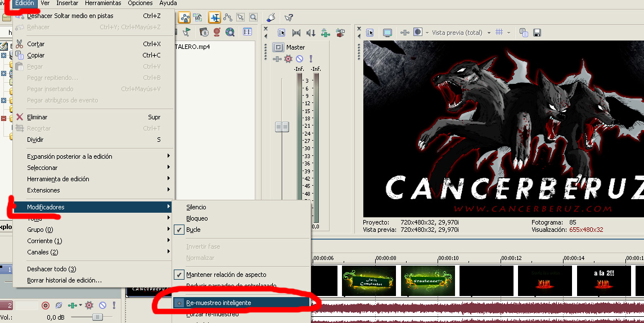Open project video properties in preview panel
The image size is (644, 323).
click(370, 33)
